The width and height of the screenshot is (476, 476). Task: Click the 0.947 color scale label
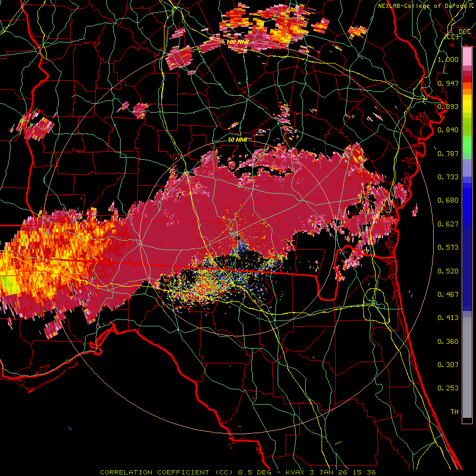tap(448, 83)
